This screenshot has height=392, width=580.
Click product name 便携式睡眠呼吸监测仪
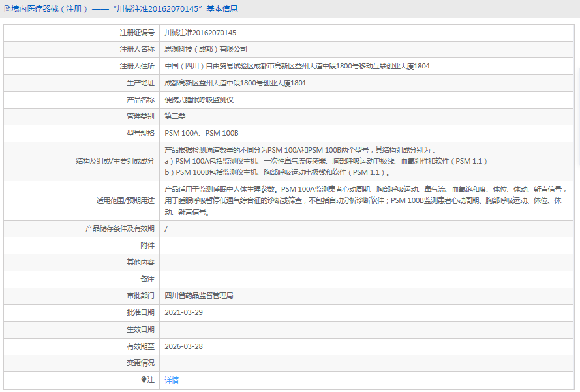[199, 100]
